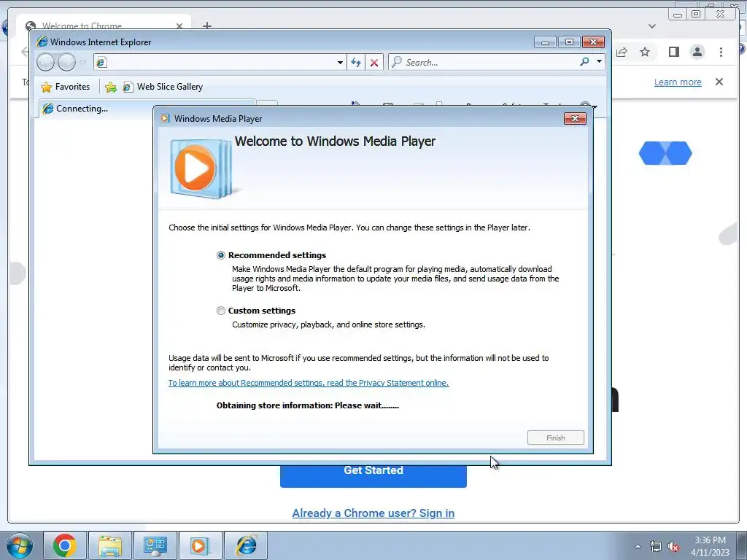Open Chrome profile avatar icon
This screenshot has width=747, height=560.
tap(697, 52)
